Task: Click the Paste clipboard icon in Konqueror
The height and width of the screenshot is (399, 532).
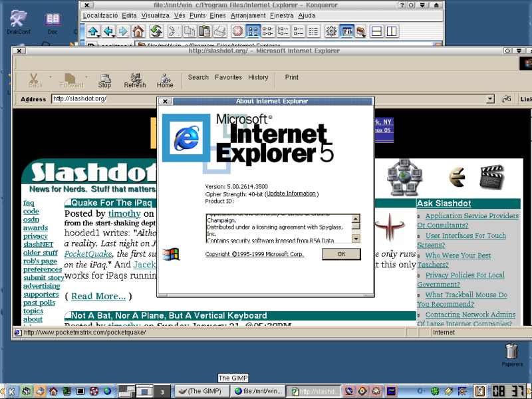Action: coord(204,31)
